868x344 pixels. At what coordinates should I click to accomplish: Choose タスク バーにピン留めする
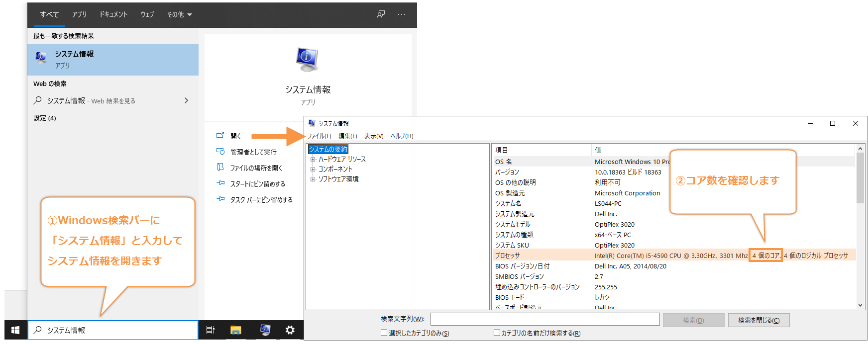click(261, 200)
